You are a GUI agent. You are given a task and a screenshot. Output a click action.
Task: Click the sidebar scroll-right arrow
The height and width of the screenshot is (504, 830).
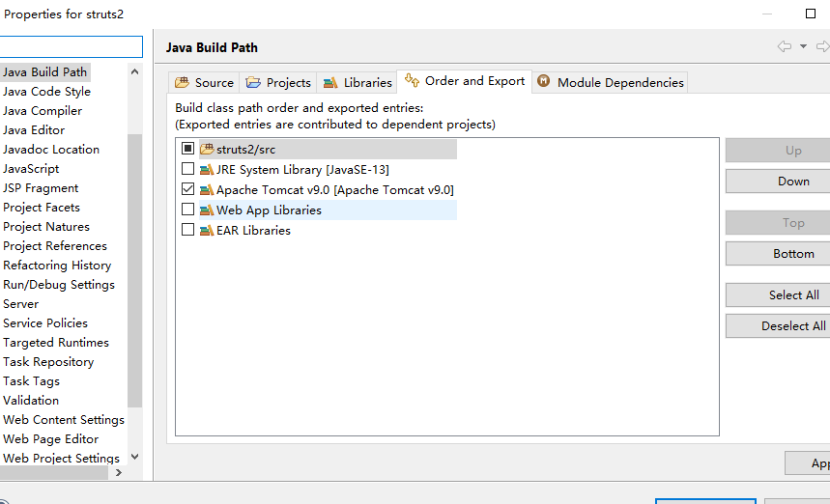pyautogui.click(x=119, y=473)
